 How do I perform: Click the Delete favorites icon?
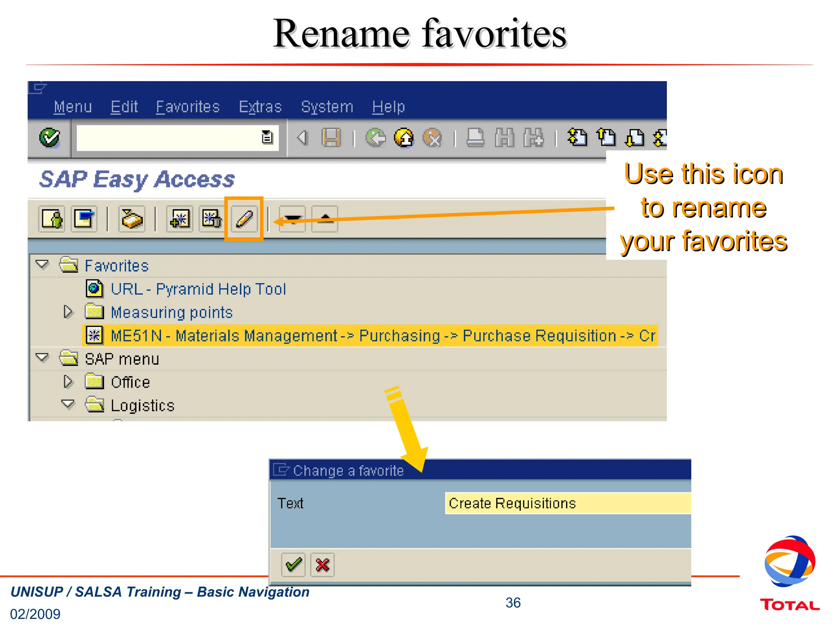tap(212, 219)
